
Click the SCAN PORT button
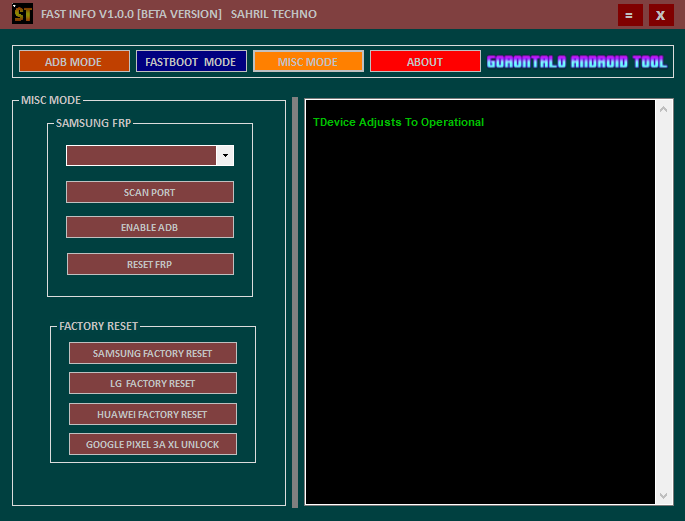tap(149, 192)
